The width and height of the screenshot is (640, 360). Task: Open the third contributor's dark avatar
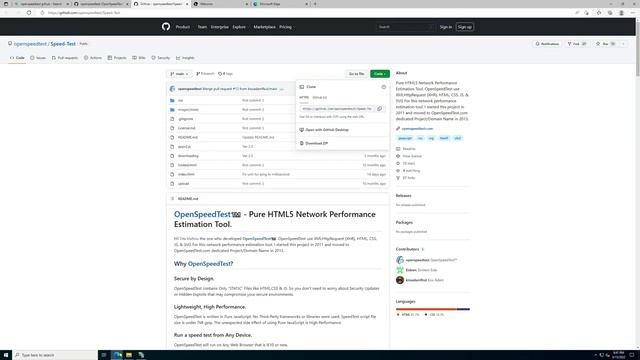click(400, 280)
